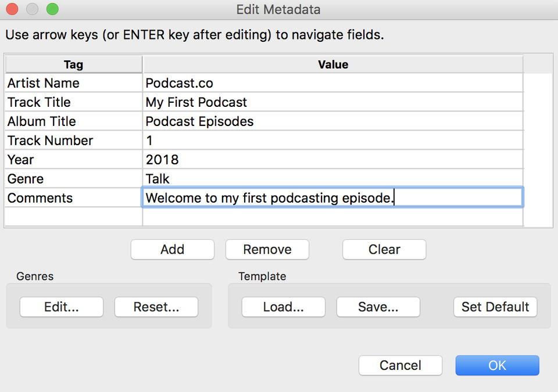Image resolution: width=558 pixels, height=392 pixels.
Task: Click the Value column header
Action: [332, 64]
